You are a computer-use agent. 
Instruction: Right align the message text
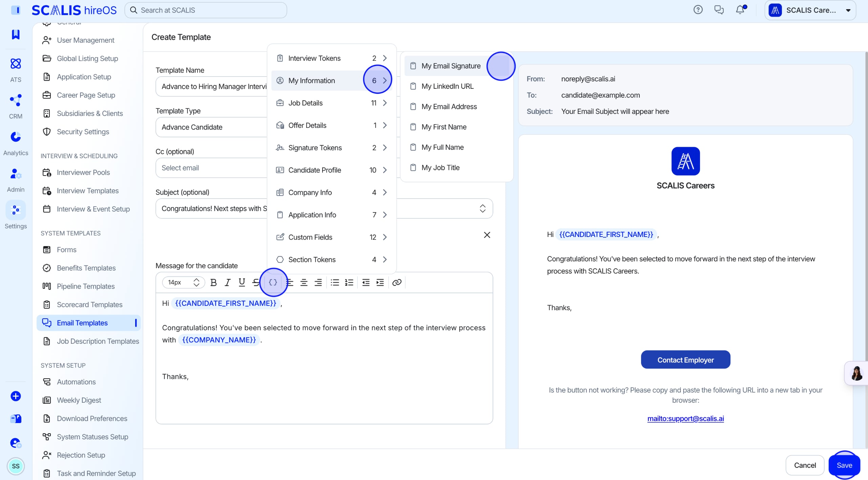(x=318, y=282)
